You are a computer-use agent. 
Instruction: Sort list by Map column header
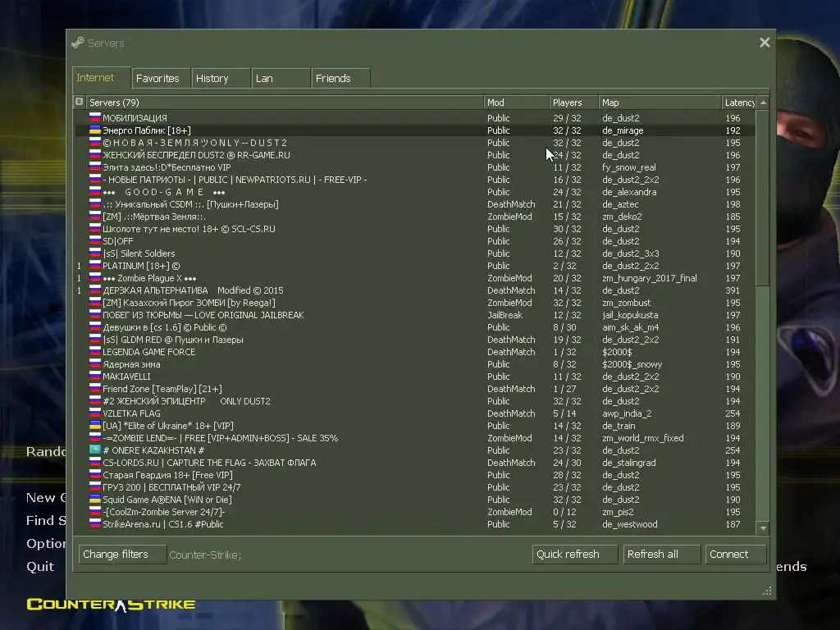click(x=660, y=103)
